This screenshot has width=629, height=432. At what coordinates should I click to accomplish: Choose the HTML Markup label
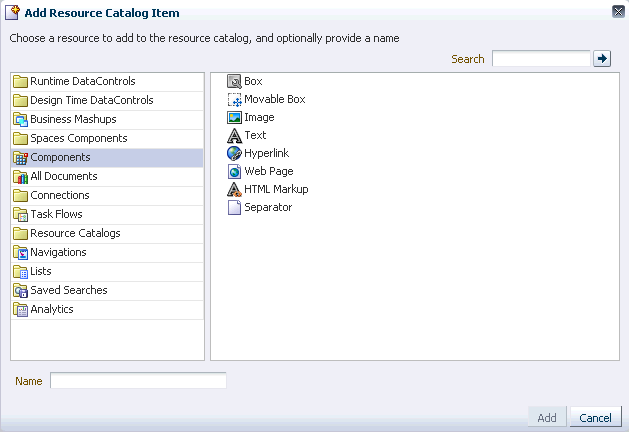(x=276, y=189)
